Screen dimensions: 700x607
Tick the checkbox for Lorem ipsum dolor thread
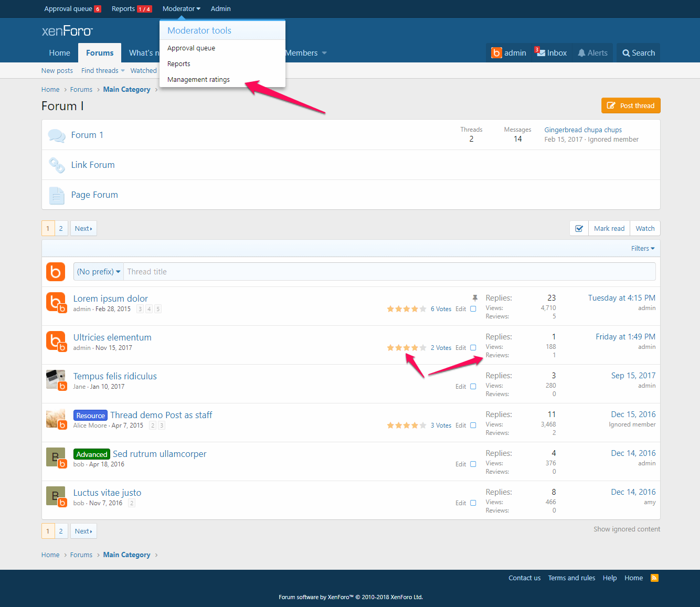pos(473,309)
